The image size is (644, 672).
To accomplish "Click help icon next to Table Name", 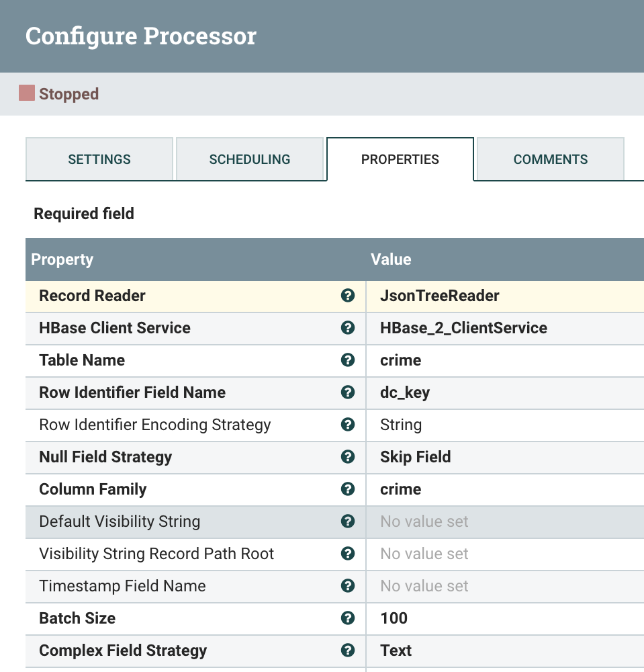I will [347, 360].
